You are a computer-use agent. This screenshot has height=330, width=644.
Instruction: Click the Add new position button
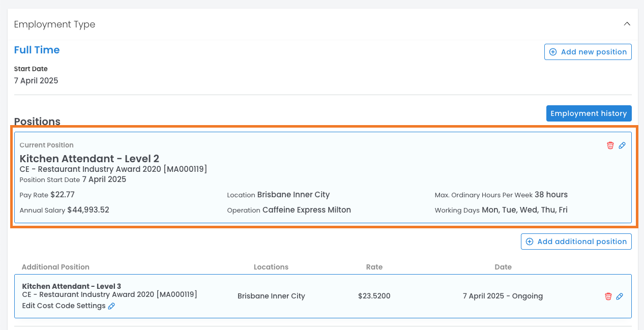(x=588, y=52)
